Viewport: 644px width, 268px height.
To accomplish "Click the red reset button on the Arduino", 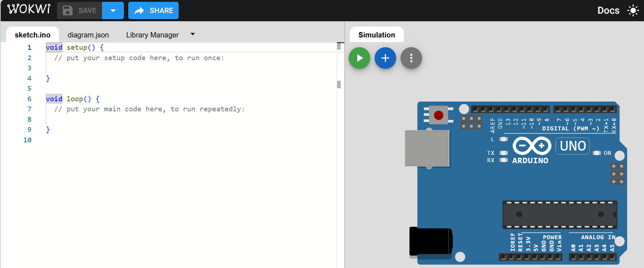I will point(439,115).
